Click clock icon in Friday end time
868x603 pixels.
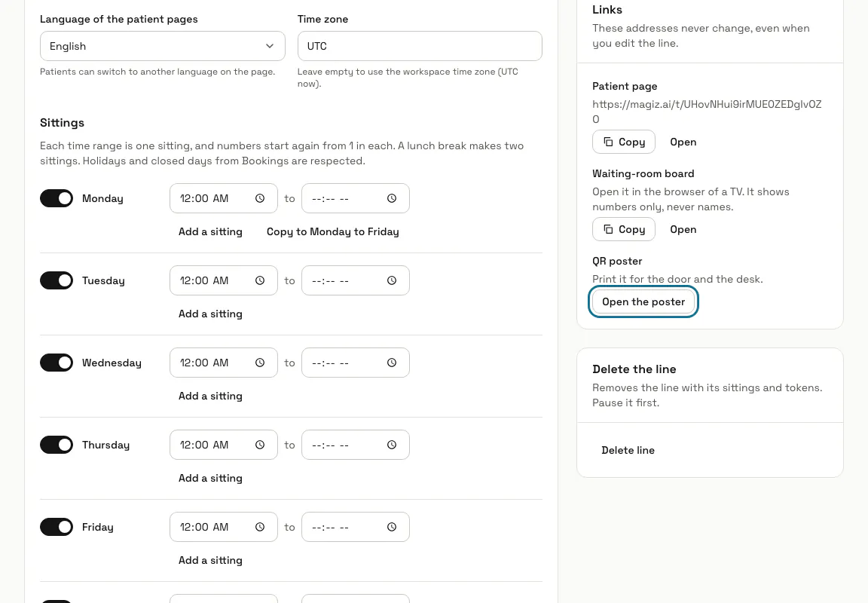pyautogui.click(x=391, y=527)
